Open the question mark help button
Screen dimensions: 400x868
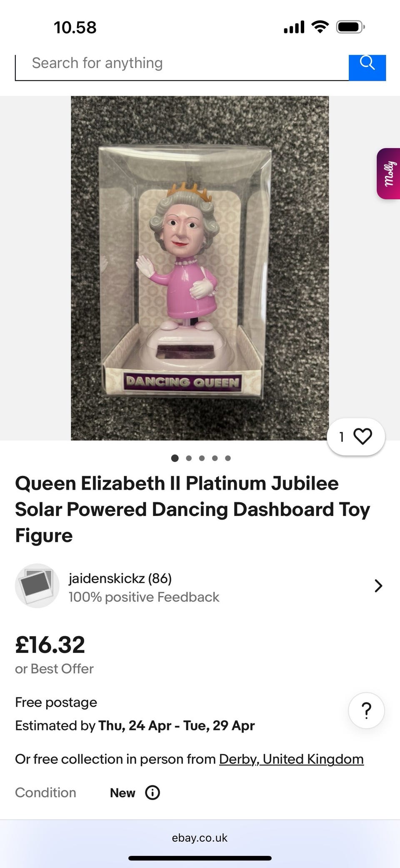(x=366, y=710)
